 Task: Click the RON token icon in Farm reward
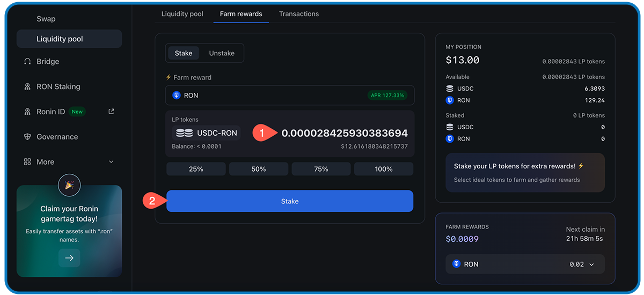[177, 95]
